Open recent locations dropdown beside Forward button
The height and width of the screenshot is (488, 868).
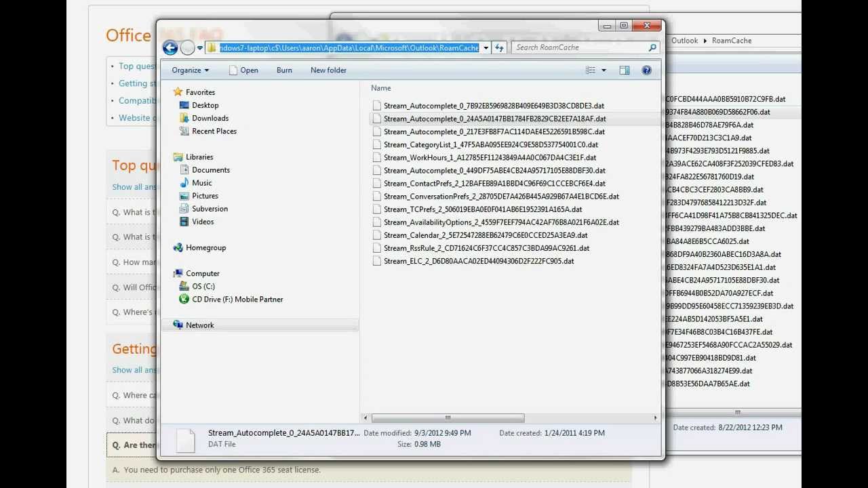pyautogui.click(x=200, y=48)
